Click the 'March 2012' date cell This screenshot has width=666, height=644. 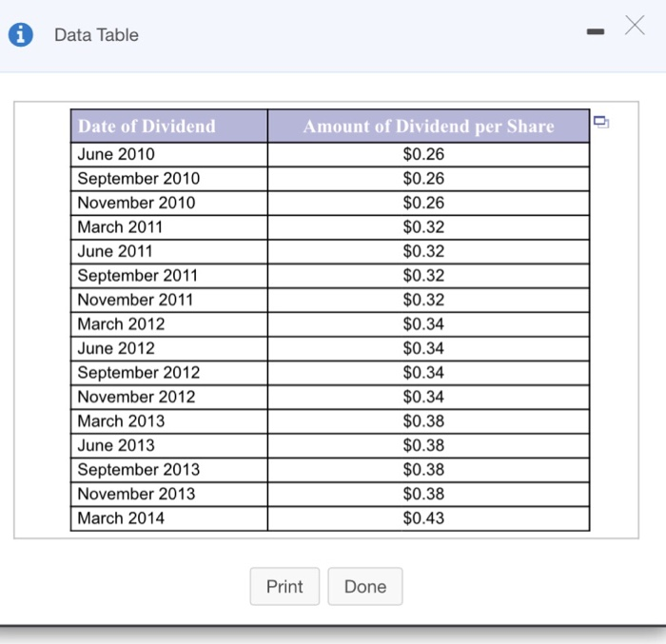[169, 324]
